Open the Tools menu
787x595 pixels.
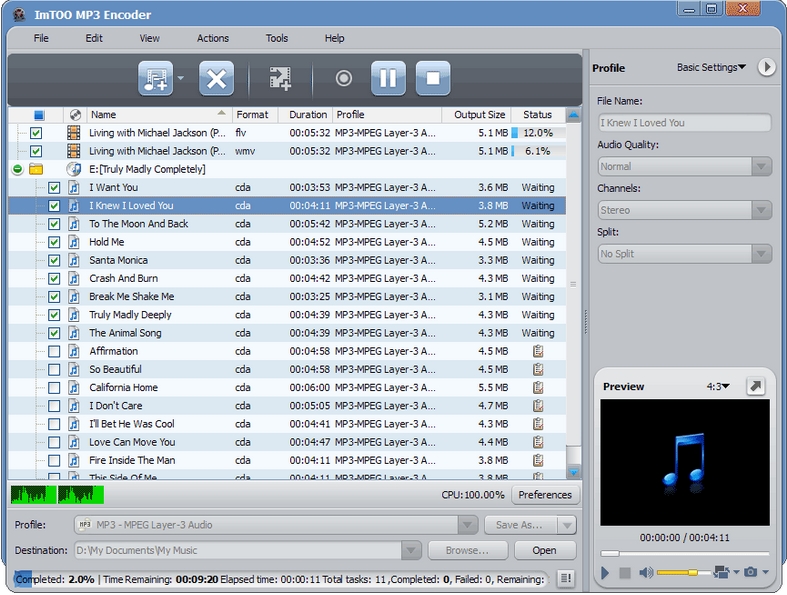click(x=277, y=38)
